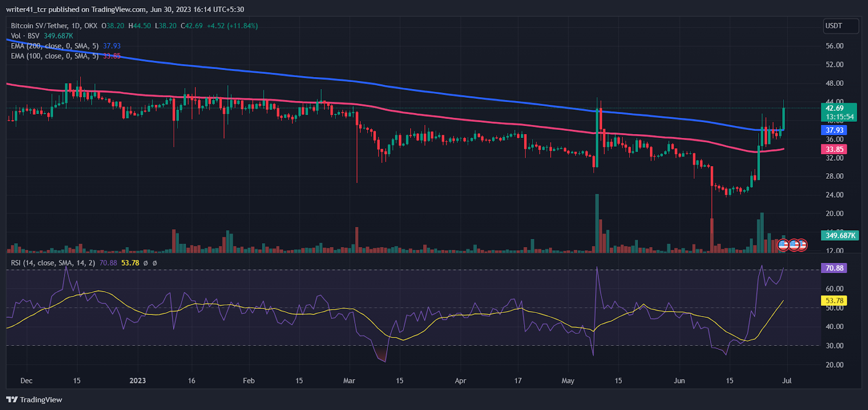
Task: Click the 52.00 price scale label
Action: click(x=834, y=65)
